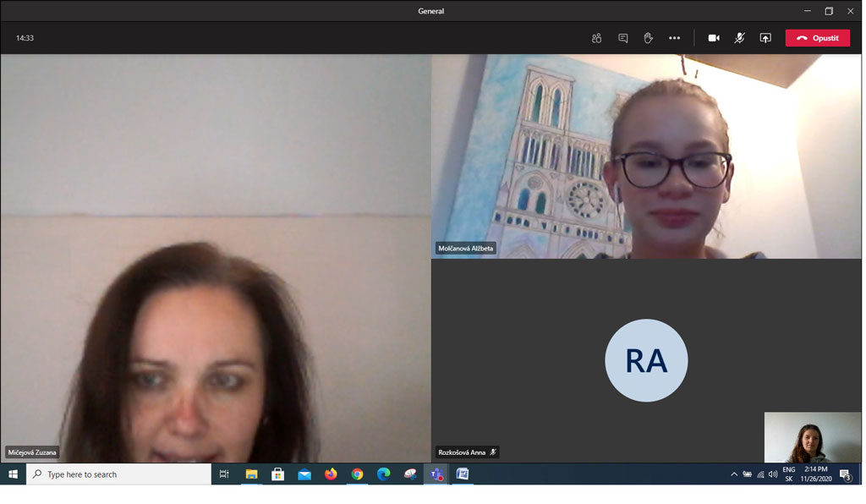Open Microsoft Store from the taskbar
Screen dimensions: 866x504
coord(277,474)
